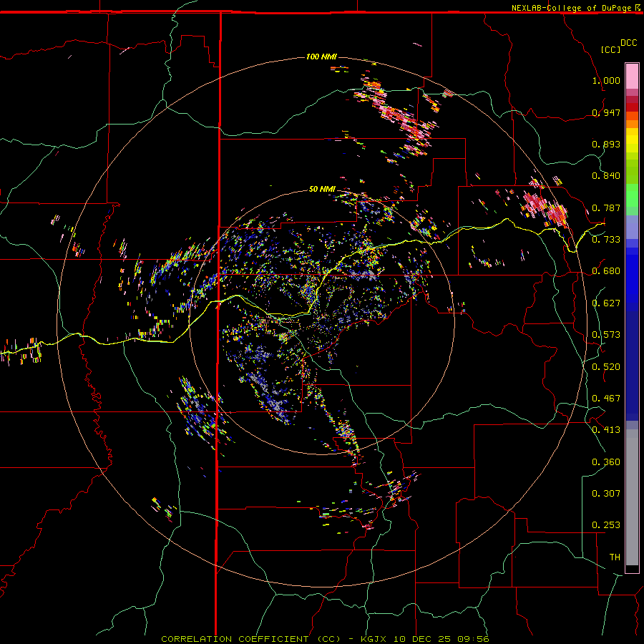Click the 0.627 scale value
The image size is (644, 644).
point(606,303)
